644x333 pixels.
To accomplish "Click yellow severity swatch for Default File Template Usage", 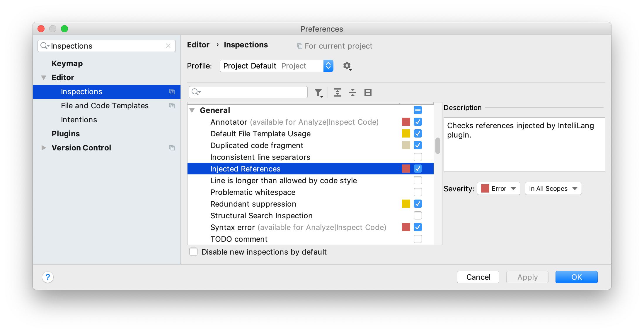I will click(406, 133).
